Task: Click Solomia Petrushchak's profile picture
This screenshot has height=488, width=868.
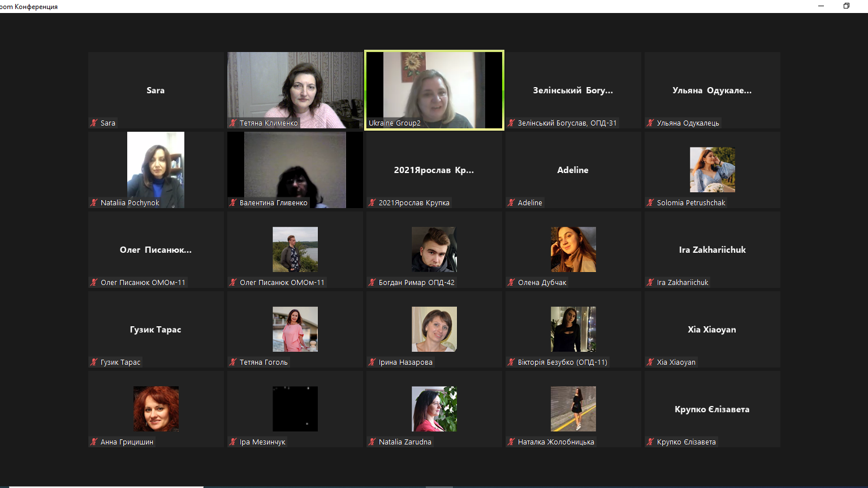Action: tap(712, 170)
